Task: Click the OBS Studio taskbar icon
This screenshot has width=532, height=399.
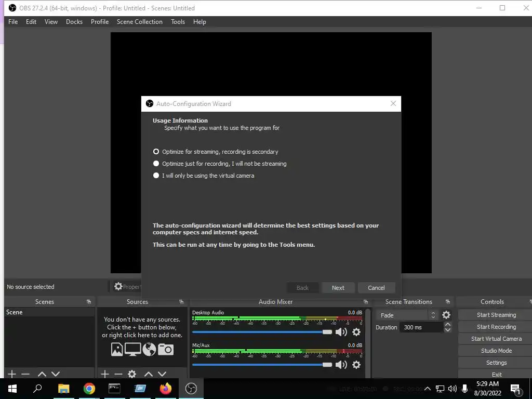Action: tap(191, 389)
